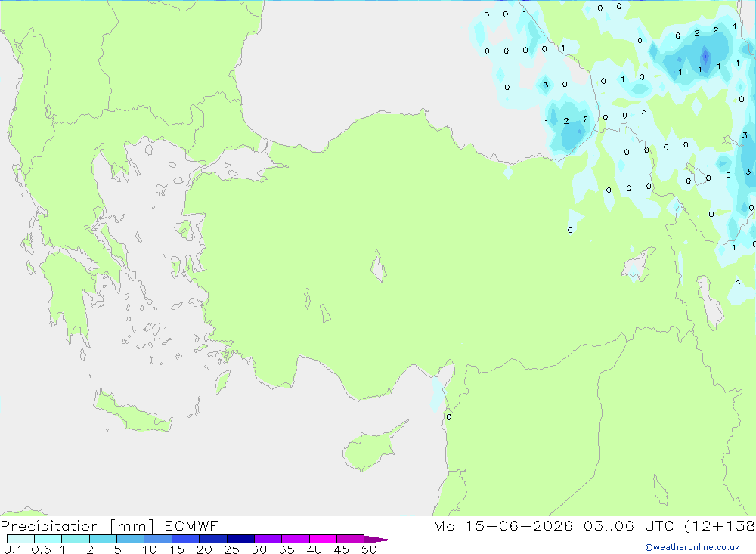
Task: Click the '30' legend scale label
Action: [x=259, y=549]
